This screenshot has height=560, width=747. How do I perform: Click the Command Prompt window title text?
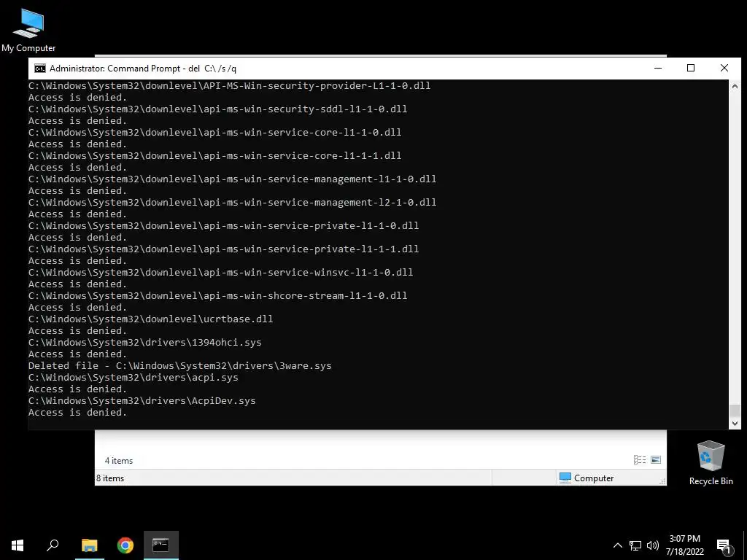coord(143,68)
